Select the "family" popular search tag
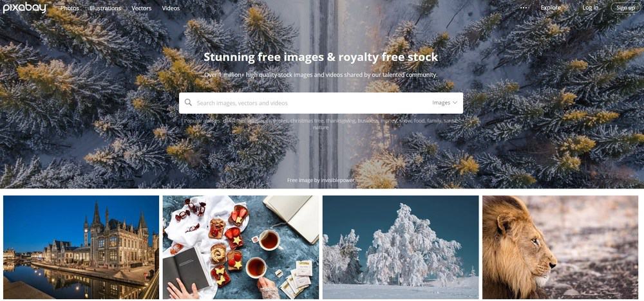 tap(435, 121)
